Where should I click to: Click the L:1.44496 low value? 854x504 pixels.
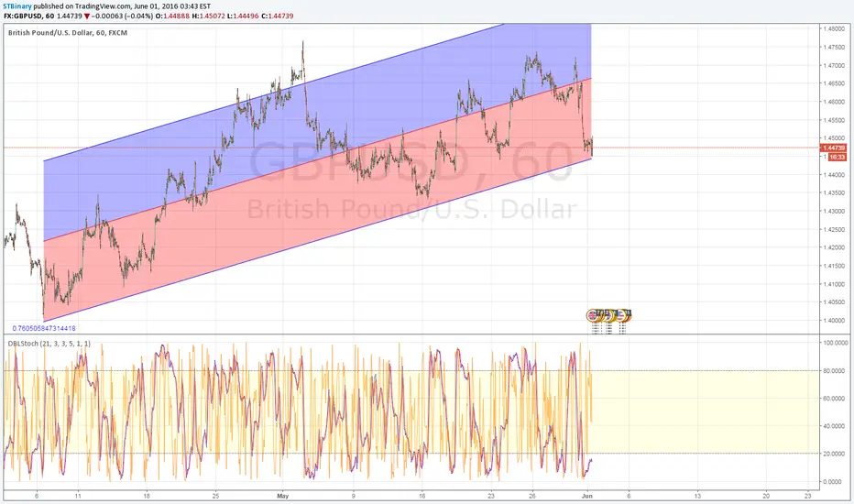(x=244, y=16)
